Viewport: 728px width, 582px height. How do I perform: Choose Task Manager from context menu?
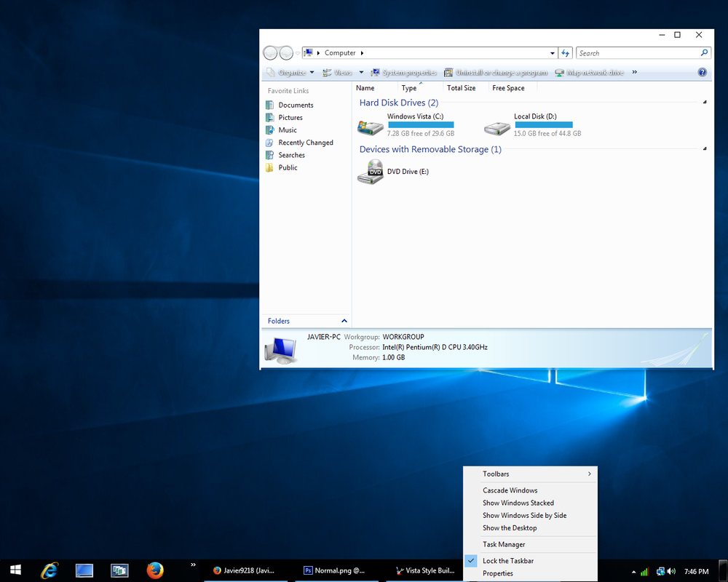(x=504, y=544)
